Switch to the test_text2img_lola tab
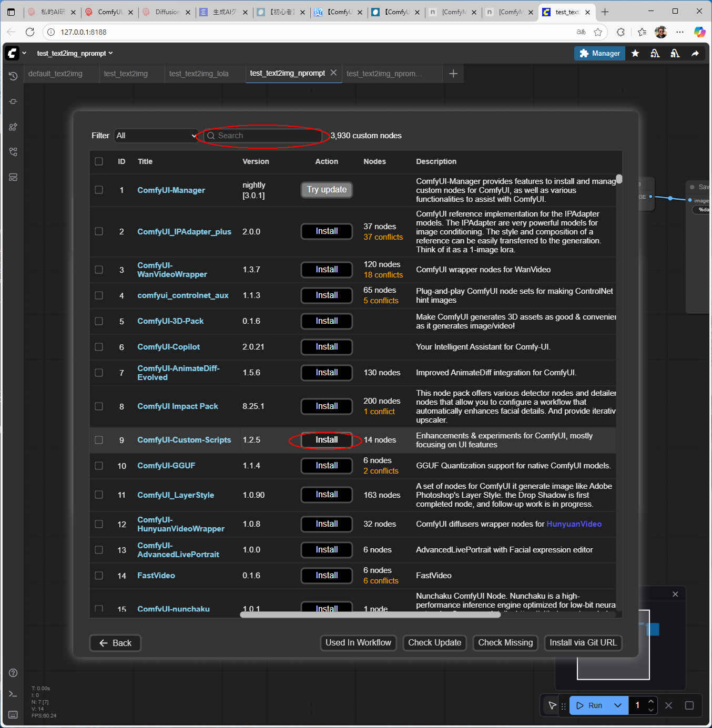The width and height of the screenshot is (712, 728). click(x=199, y=74)
